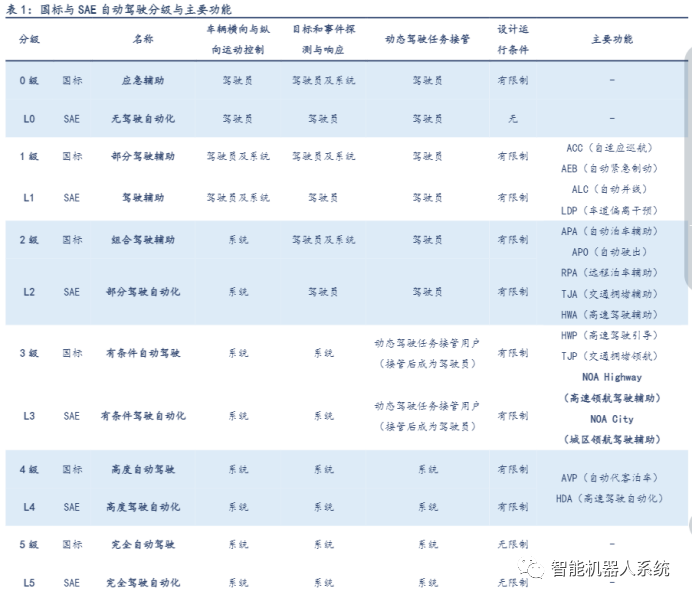Click the 2级 level cell
The width and height of the screenshot is (692, 599).
tap(29, 240)
